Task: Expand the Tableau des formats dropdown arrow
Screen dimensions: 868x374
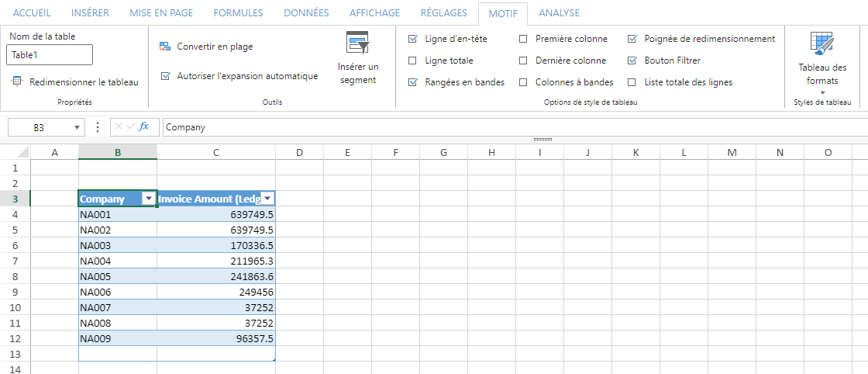Action: [x=822, y=92]
